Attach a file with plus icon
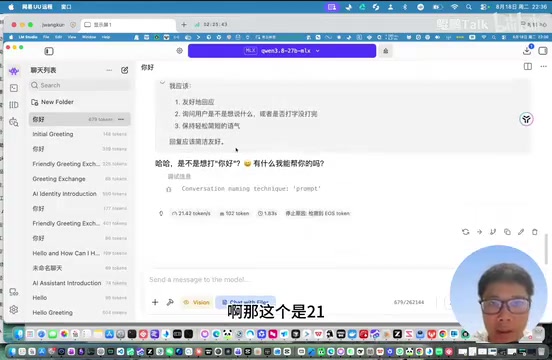The height and width of the screenshot is (360, 552). (x=155, y=302)
